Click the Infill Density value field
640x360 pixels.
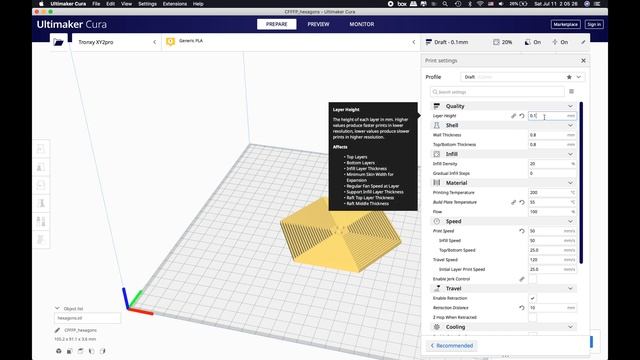(552, 164)
